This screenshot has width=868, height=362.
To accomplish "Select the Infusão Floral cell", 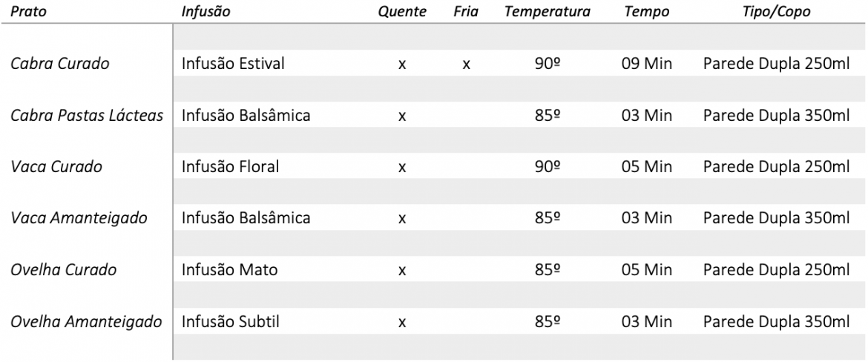I will (x=230, y=167).
